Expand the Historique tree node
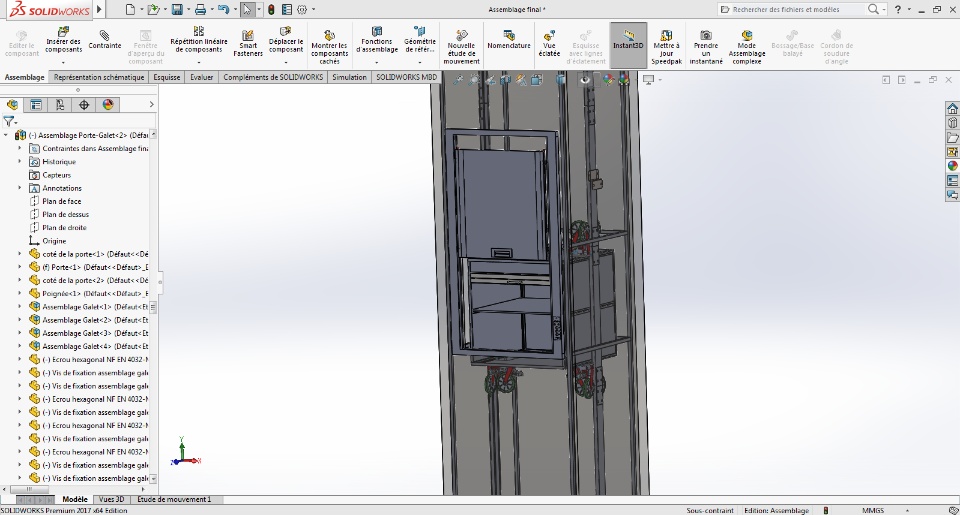 pos(20,161)
